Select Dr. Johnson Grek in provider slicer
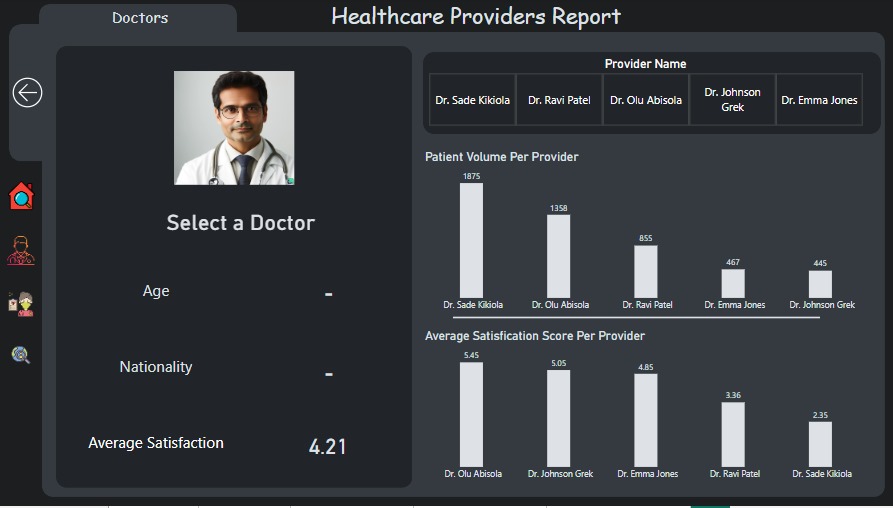893x508 pixels. (x=732, y=100)
